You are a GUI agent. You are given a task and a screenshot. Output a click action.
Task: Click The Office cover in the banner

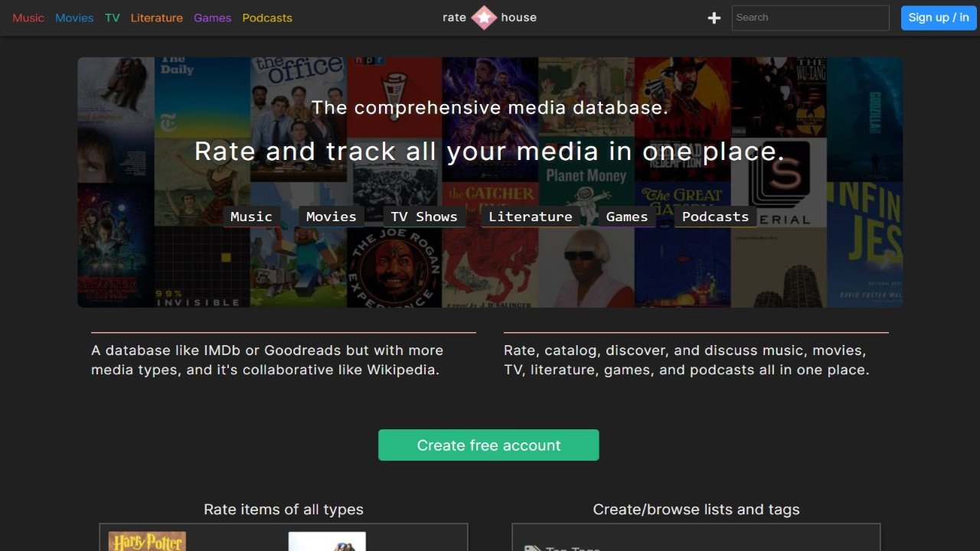(299, 119)
